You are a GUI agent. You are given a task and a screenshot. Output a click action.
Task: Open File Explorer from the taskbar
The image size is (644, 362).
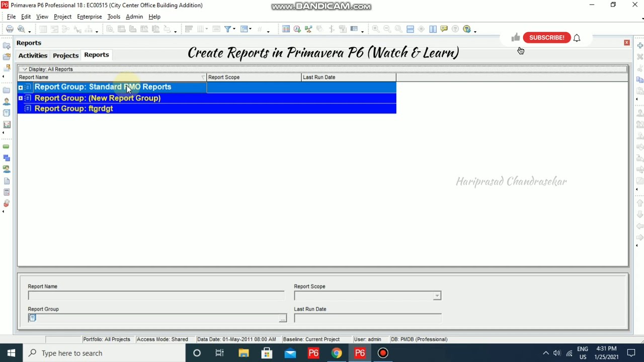click(244, 353)
